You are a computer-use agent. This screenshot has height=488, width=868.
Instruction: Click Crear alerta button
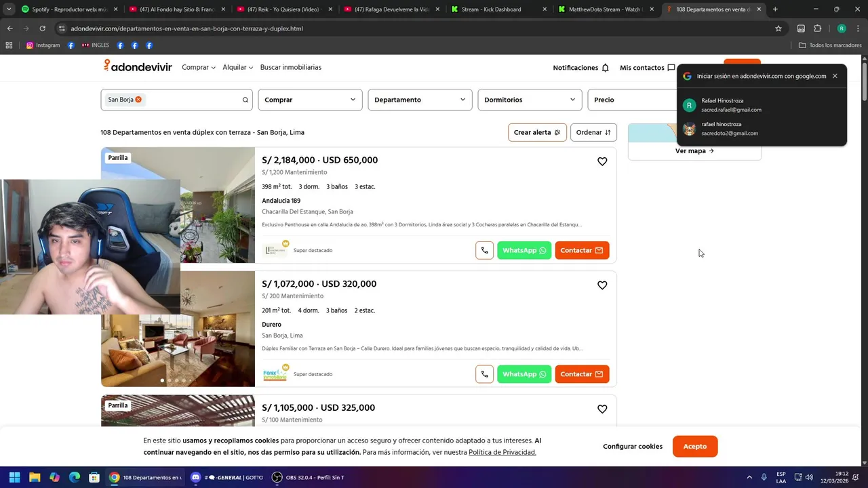537,132
